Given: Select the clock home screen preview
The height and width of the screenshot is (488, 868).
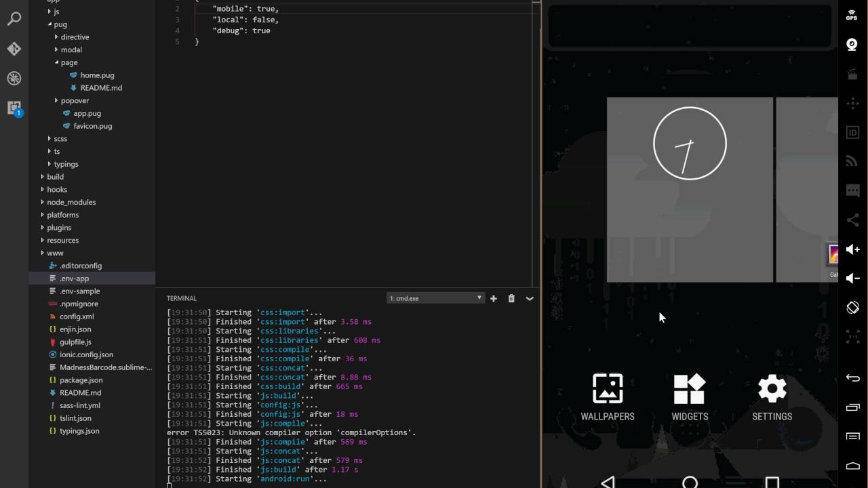Looking at the screenshot, I should pos(690,190).
